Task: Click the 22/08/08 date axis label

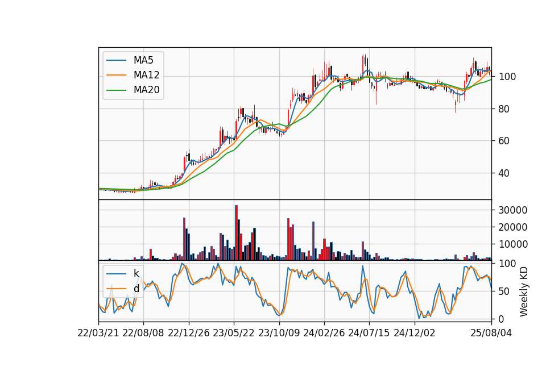Action: click(x=143, y=333)
